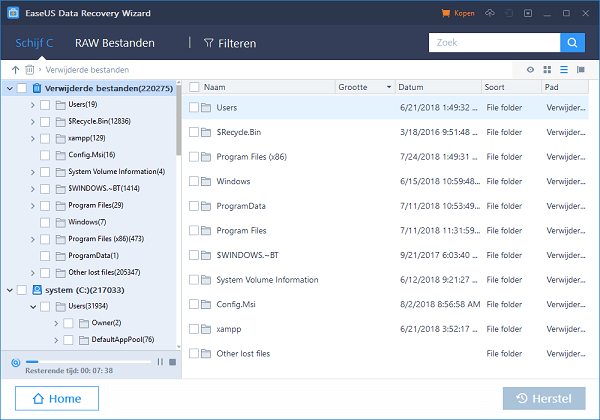Click the Zoek search input field
This screenshot has height=420, width=600.
tap(494, 42)
